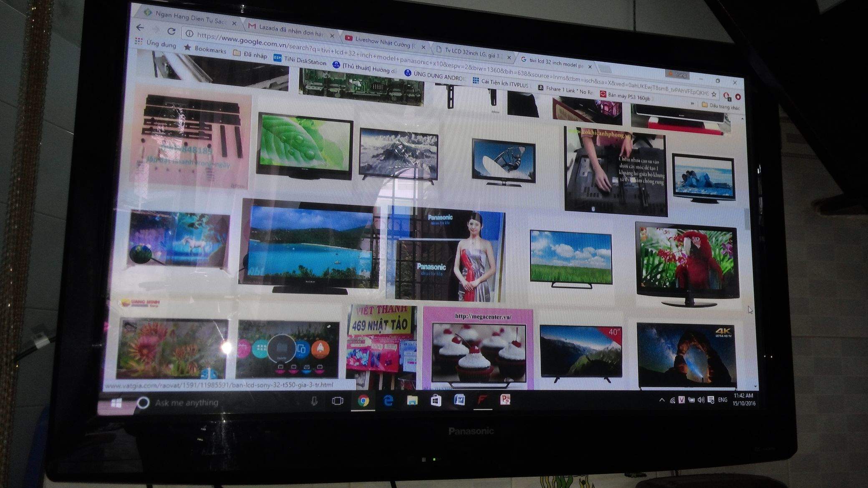Open Task View on taskbar
This screenshot has height=488, width=868.
(x=337, y=401)
